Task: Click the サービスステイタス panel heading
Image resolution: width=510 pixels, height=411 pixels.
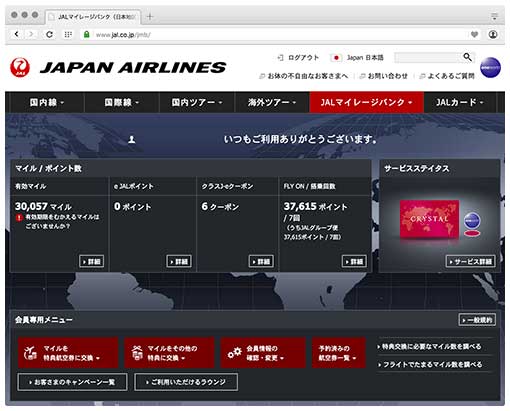Action: point(417,168)
